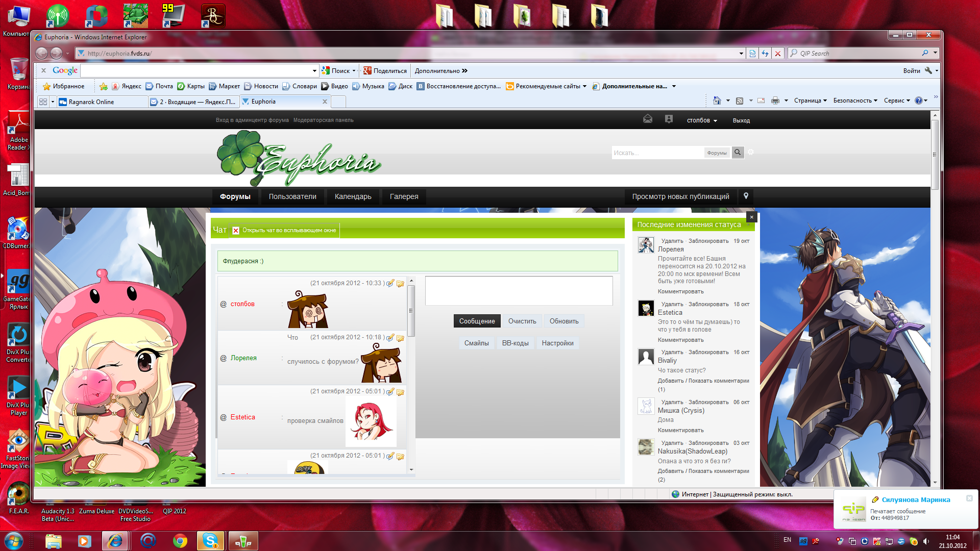
Task: Click edit icon on столбов 10:33 chat message
Action: (390, 283)
